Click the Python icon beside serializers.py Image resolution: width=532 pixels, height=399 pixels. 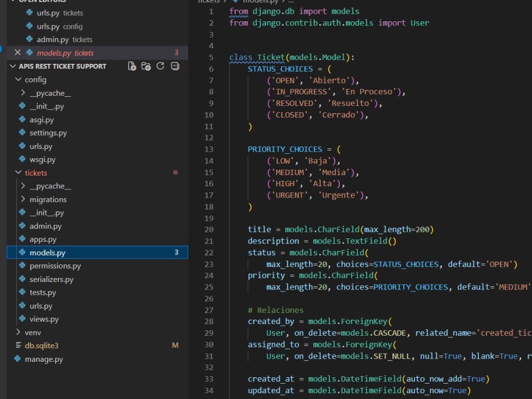pos(22,279)
